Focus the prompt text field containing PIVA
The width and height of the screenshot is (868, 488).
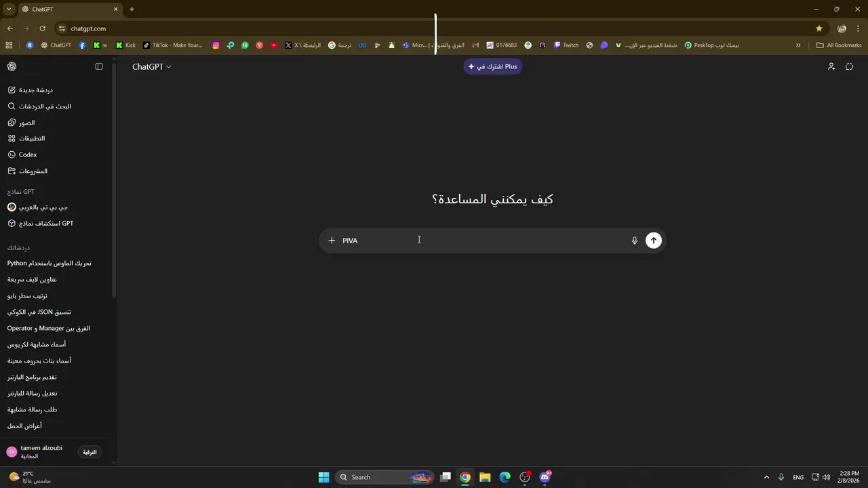485,241
